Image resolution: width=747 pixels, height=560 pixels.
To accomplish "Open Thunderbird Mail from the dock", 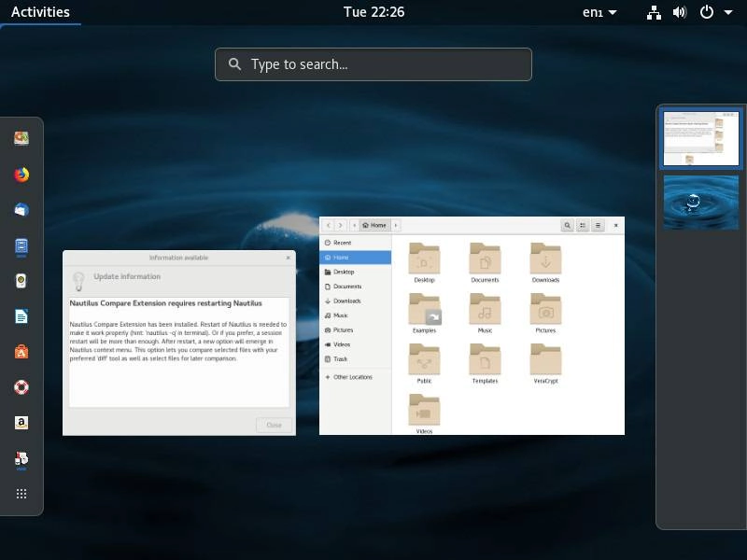I will (x=21, y=209).
